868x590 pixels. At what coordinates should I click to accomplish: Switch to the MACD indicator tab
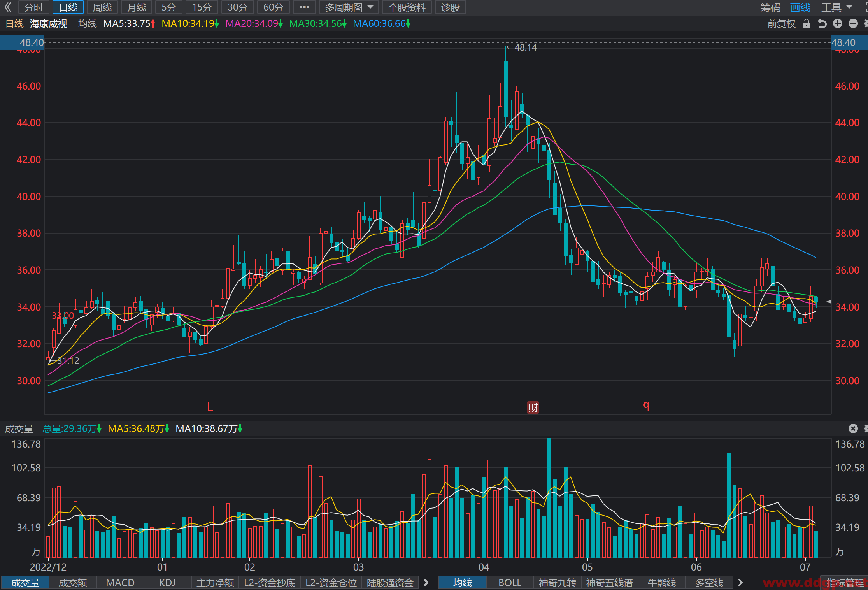(x=120, y=583)
